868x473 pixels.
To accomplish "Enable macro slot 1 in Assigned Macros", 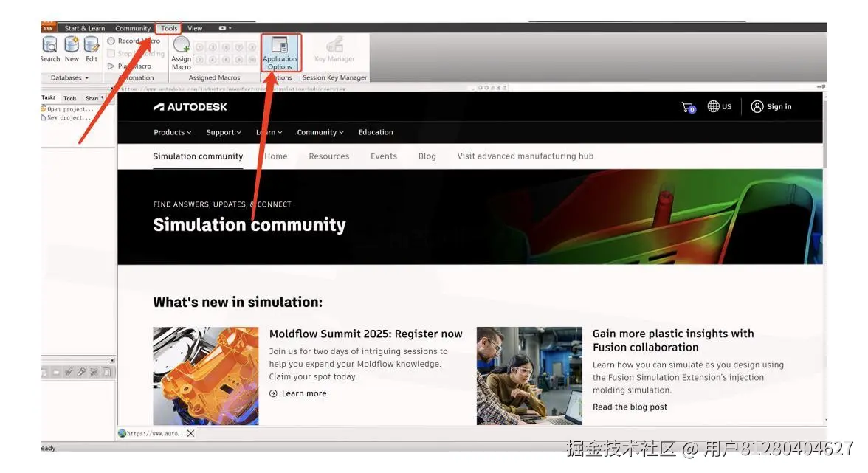I will tap(199, 45).
